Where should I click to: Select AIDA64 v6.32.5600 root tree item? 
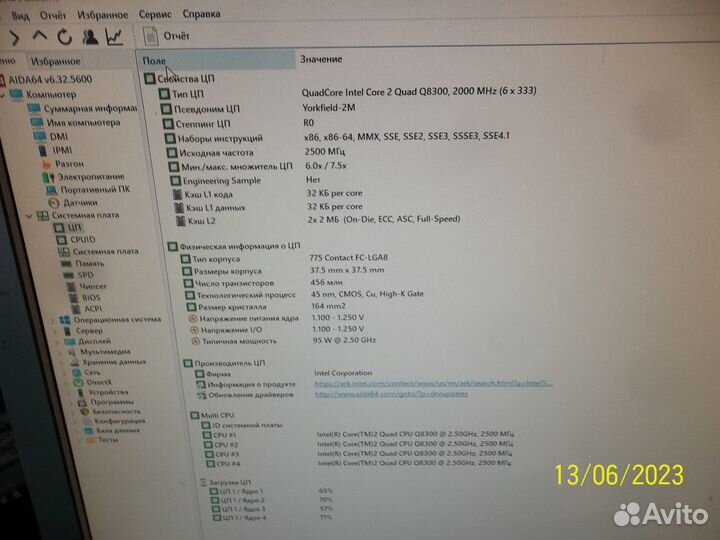click(x=51, y=79)
